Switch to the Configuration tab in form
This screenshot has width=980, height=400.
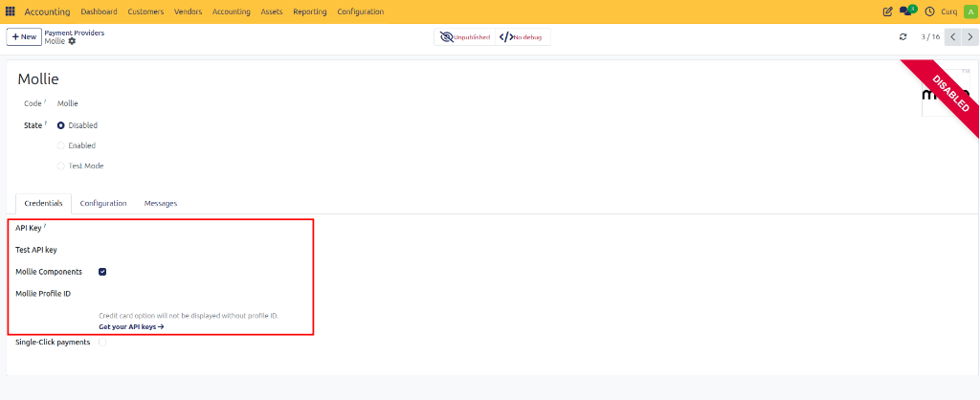[x=103, y=204]
